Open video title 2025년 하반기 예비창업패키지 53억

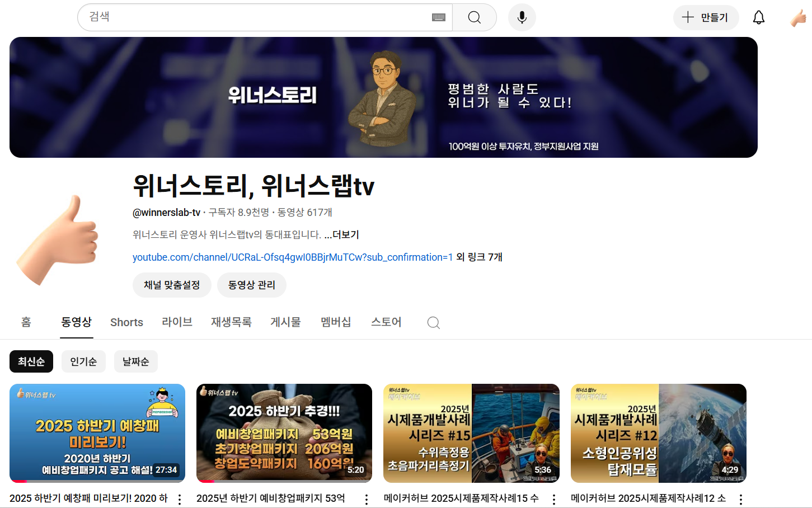271,498
